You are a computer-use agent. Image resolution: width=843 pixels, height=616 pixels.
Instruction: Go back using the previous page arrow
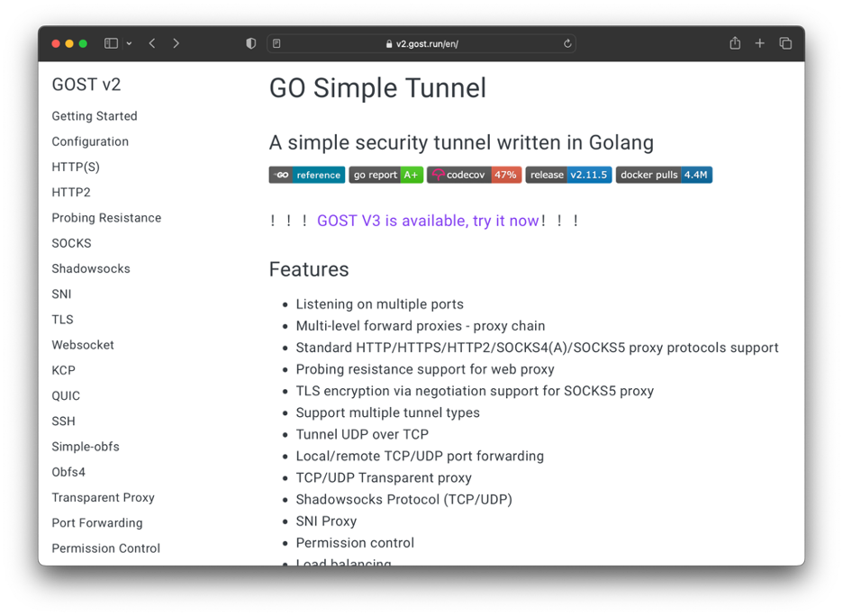tap(151, 42)
